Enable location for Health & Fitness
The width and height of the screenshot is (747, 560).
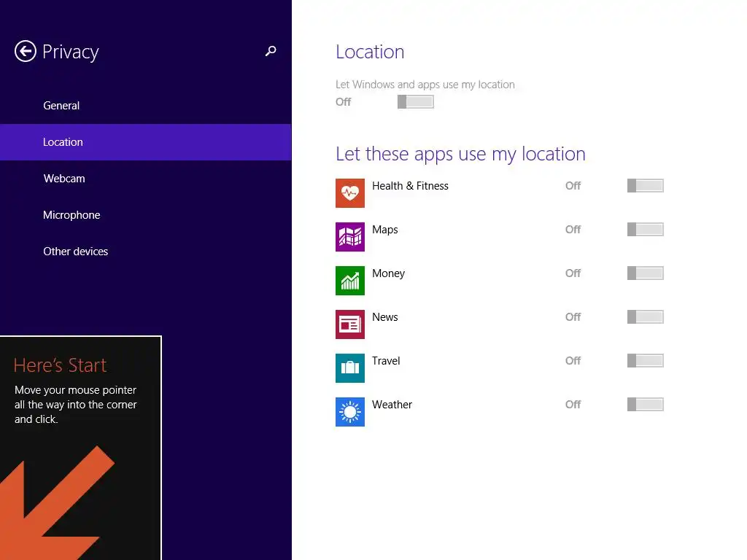[645, 186]
